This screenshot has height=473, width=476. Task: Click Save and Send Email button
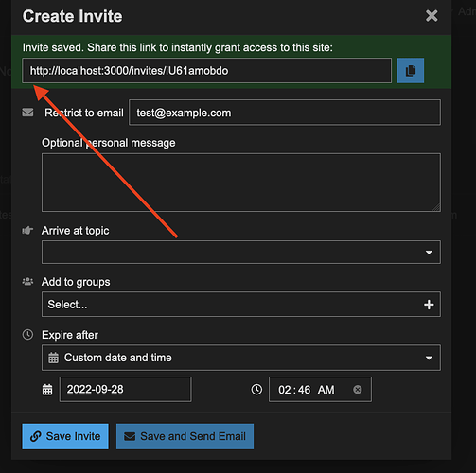click(x=185, y=436)
